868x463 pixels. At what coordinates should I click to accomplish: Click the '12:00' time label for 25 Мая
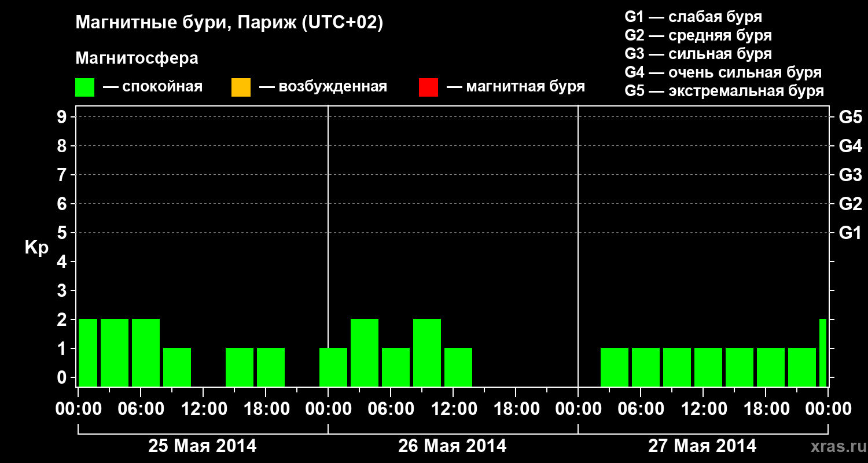pos(204,409)
